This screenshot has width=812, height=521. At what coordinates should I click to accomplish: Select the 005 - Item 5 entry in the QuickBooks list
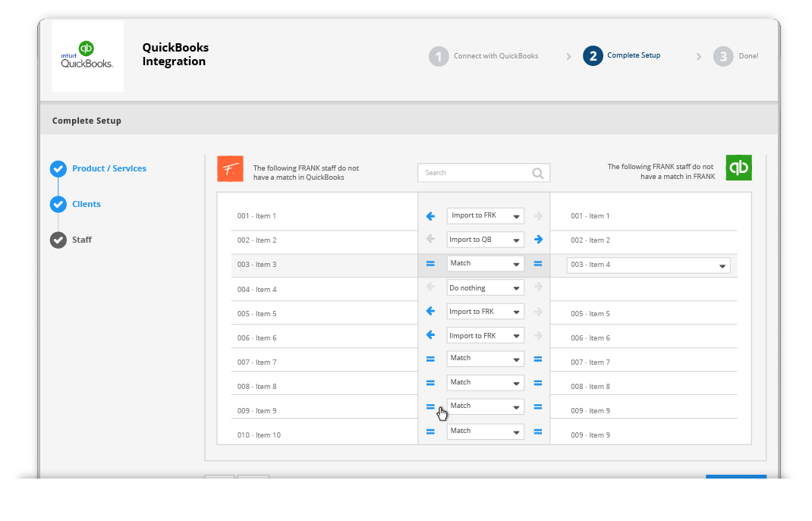[590, 314]
